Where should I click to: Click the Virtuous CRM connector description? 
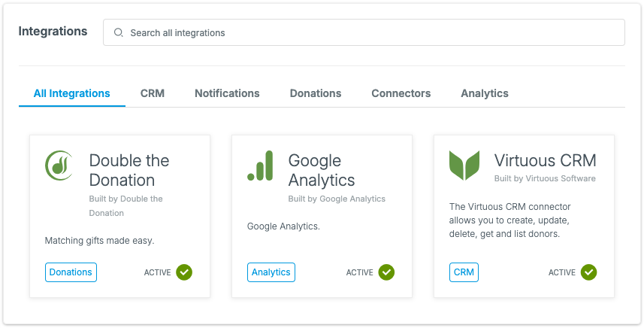click(x=509, y=220)
